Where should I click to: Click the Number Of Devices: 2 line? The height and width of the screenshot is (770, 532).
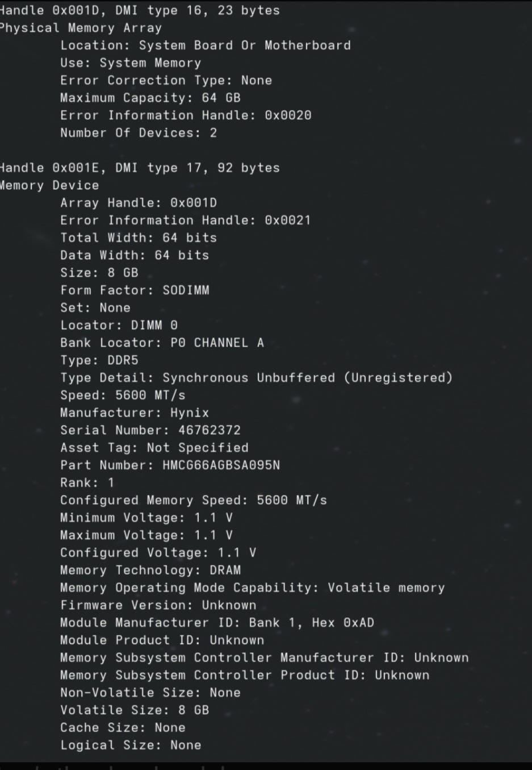[139, 133]
